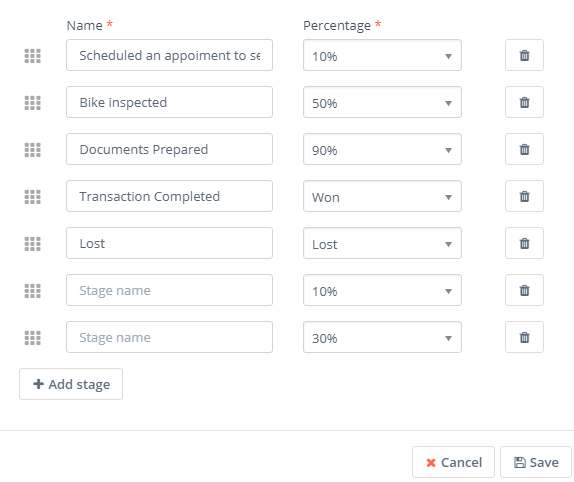Save the pipeline stages
The height and width of the screenshot is (482, 574).
pyautogui.click(x=536, y=462)
